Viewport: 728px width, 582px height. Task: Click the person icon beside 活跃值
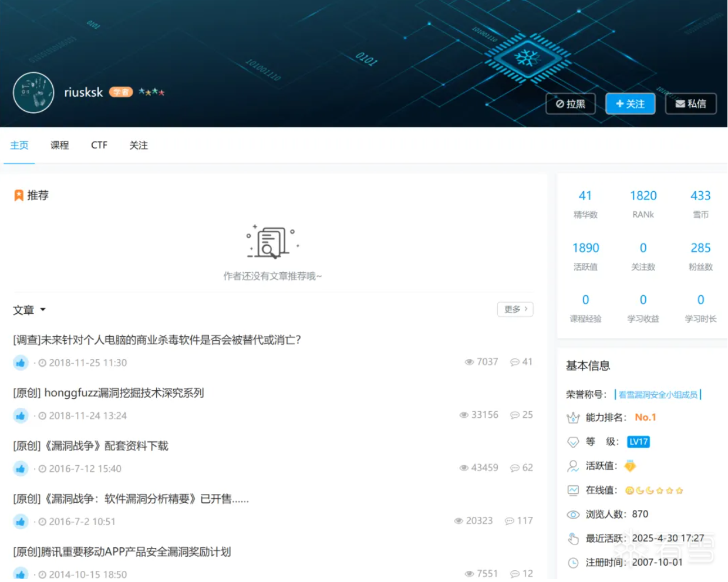point(573,466)
